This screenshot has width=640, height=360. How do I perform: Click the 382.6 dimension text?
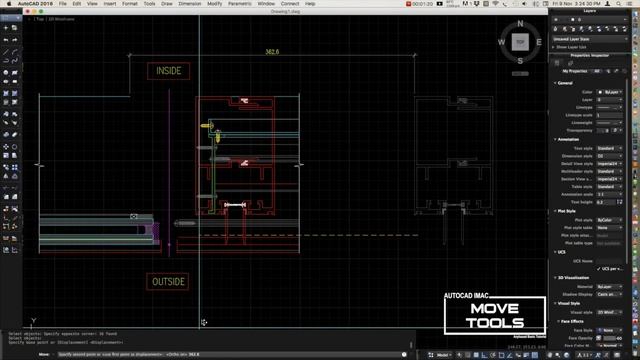272,52
